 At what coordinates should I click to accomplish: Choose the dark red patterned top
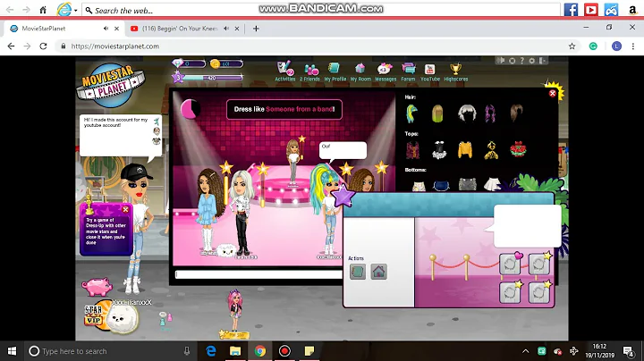pos(412,150)
